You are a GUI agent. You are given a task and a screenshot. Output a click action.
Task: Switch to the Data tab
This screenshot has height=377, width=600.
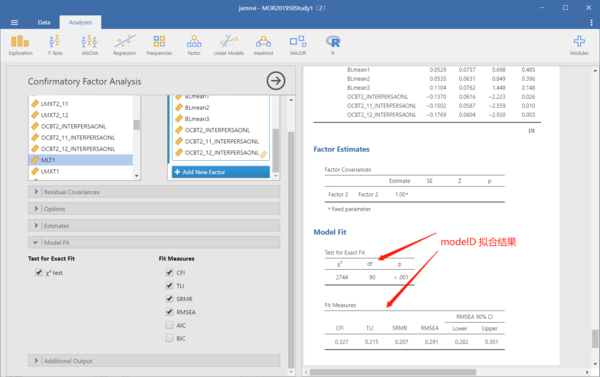click(x=44, y=22)
